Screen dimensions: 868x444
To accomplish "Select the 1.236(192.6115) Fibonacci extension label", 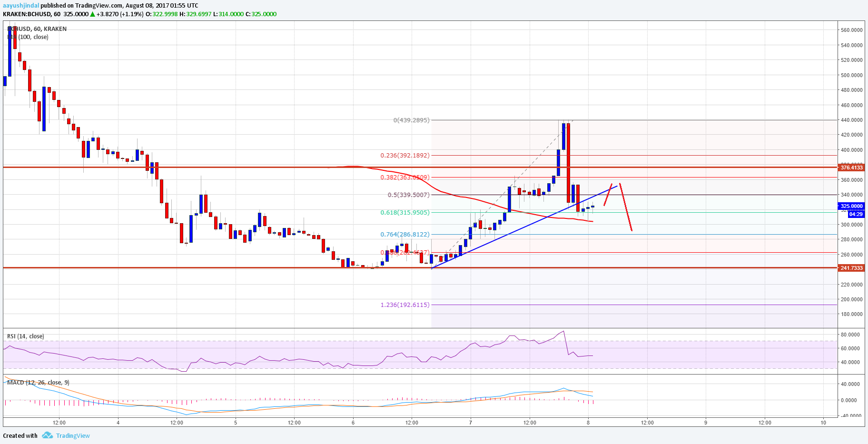I will point(405,305).
